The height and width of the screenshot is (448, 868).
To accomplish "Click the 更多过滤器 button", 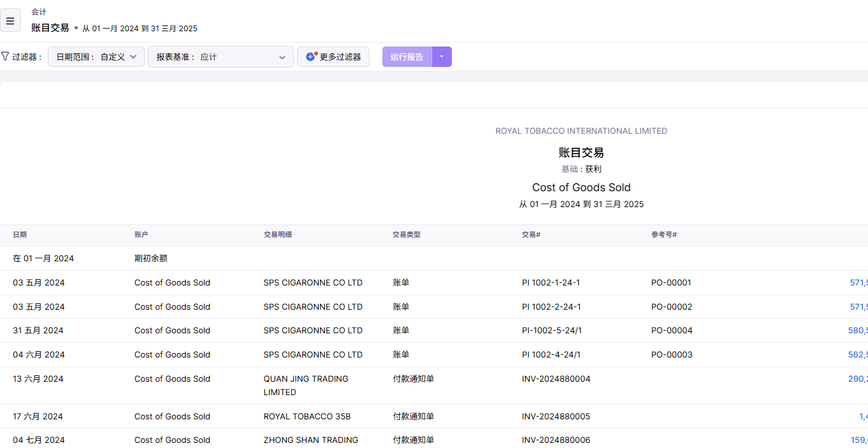I will click(333, 57).
